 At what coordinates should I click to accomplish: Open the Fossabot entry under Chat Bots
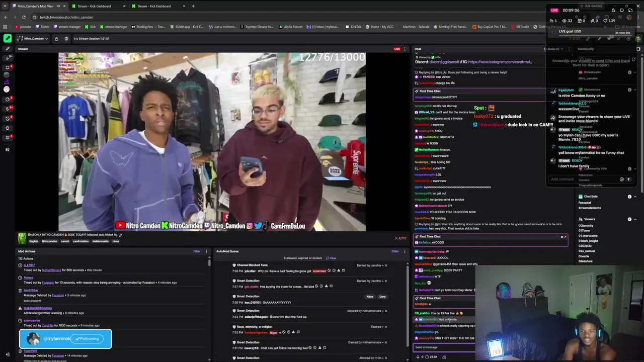586,203
